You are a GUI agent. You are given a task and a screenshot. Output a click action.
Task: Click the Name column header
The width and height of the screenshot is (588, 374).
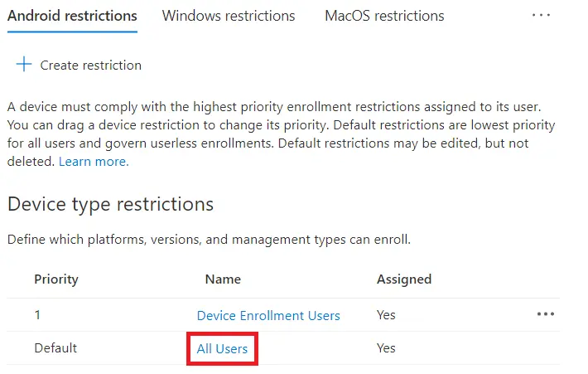pyautogui.click(x=222, y=279)
